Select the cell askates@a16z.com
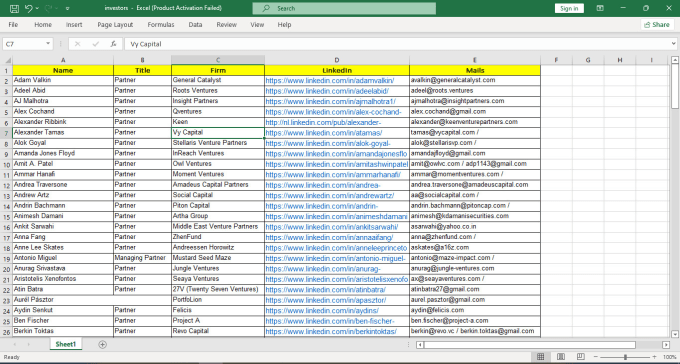This screenshot has width=680, height=364. tap(475, 247)
